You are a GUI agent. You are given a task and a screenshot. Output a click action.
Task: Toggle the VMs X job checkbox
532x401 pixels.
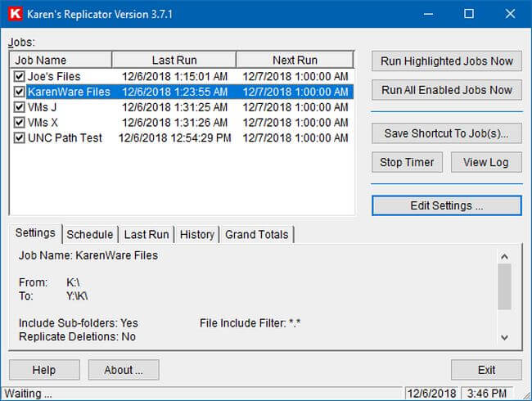tap(20, 123)
